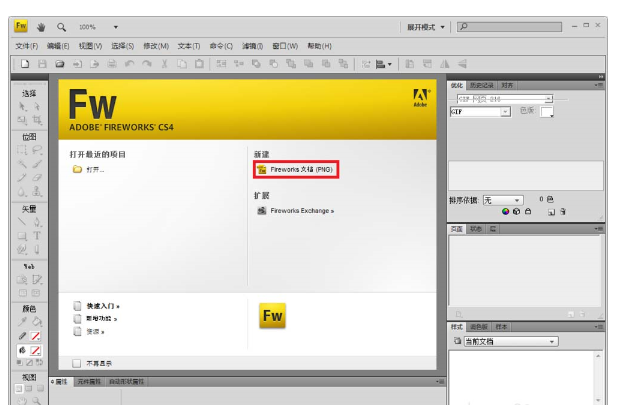Select the Eraser tool

point(37,177)
